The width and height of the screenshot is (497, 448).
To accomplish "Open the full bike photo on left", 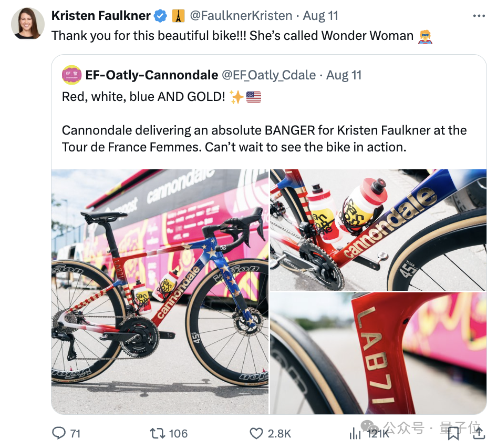I will point(160,292).
